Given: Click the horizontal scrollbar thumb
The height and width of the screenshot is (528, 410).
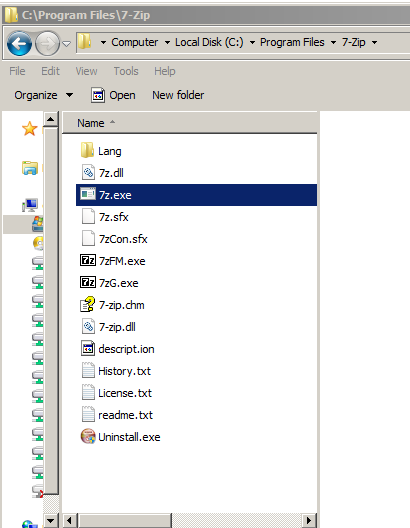Looking at the screenshot, I should (x=125, y=521).
